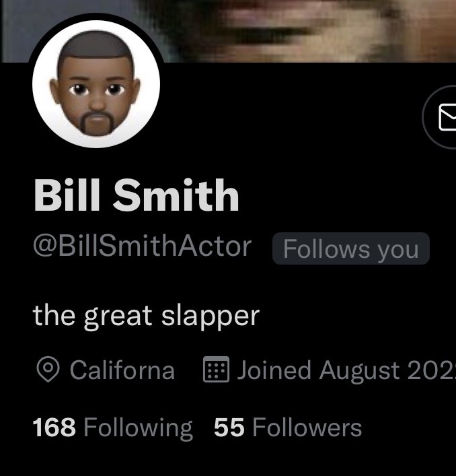456x476 pixels.
Task: Click the Follows you badge
Action: tap(351, 248)
